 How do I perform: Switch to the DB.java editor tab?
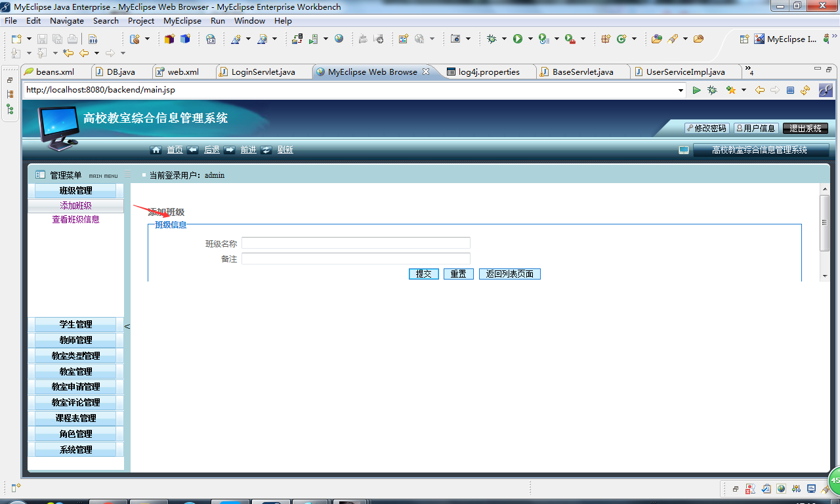tap(121, 72)
